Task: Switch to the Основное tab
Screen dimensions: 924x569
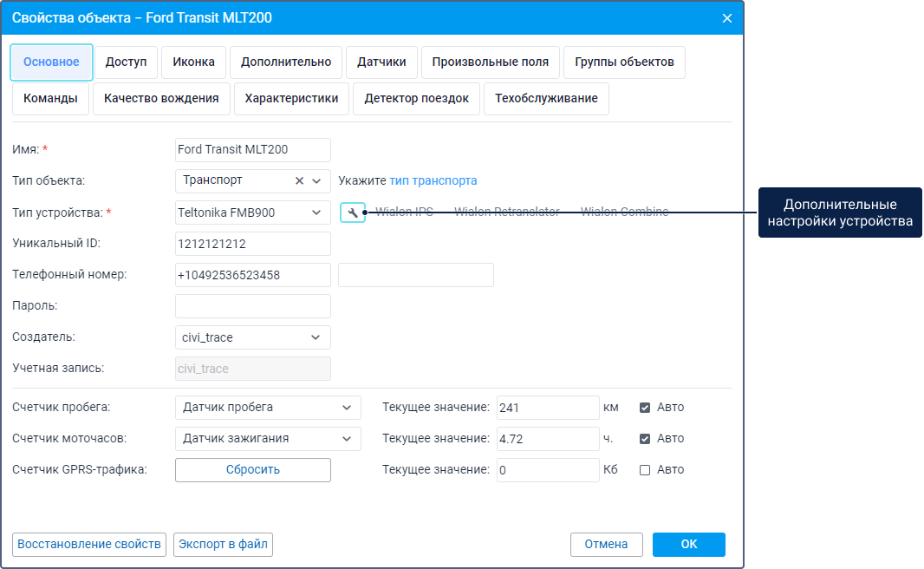Action: [51, 62]
